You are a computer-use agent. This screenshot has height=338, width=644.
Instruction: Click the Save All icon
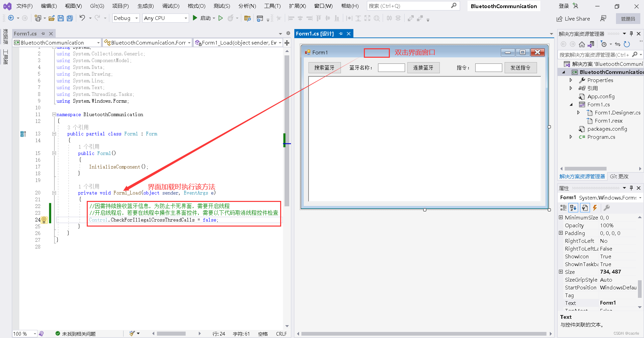coord(70,18)
